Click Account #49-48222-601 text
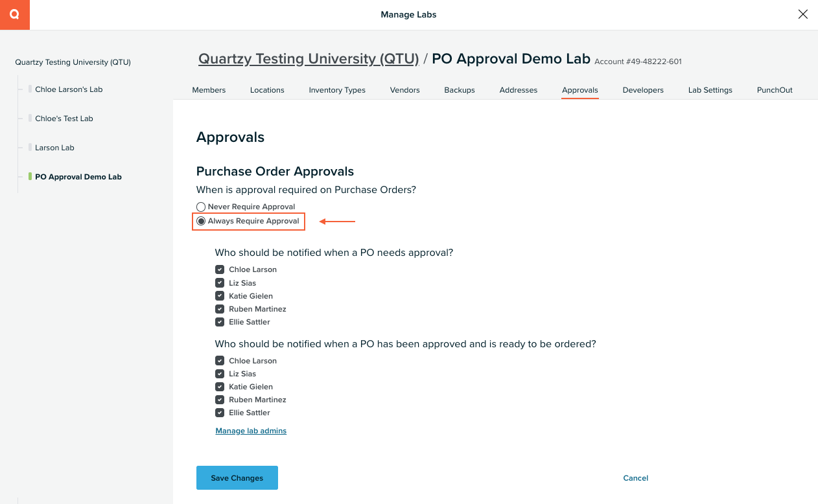Screen dimensions: 818x504 tap(638, 62)
